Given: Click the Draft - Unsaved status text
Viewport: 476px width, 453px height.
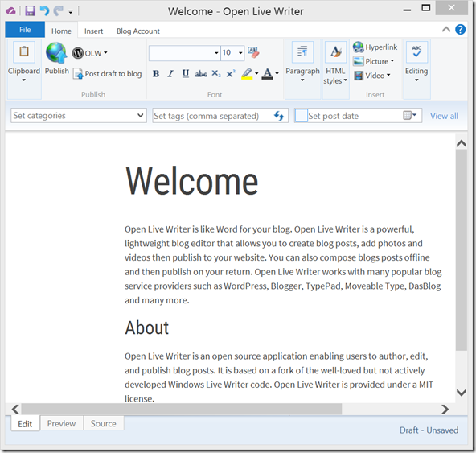Looking at the screenshot, I should coord(429,430).
